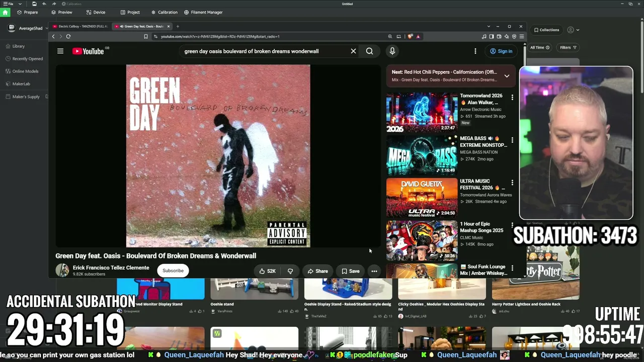Viewport: 644px width, 362px height.
Task: Open MakerLab in the sidebar
Action: tap(18, 84)
